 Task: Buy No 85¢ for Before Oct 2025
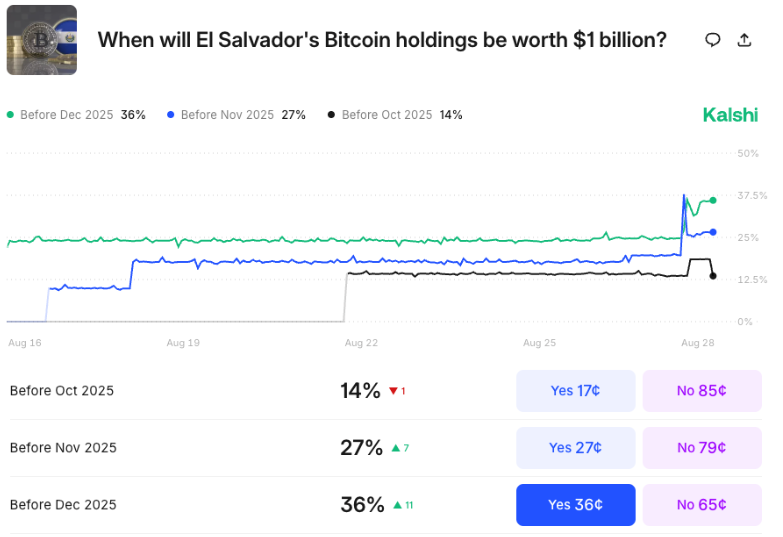701,391
